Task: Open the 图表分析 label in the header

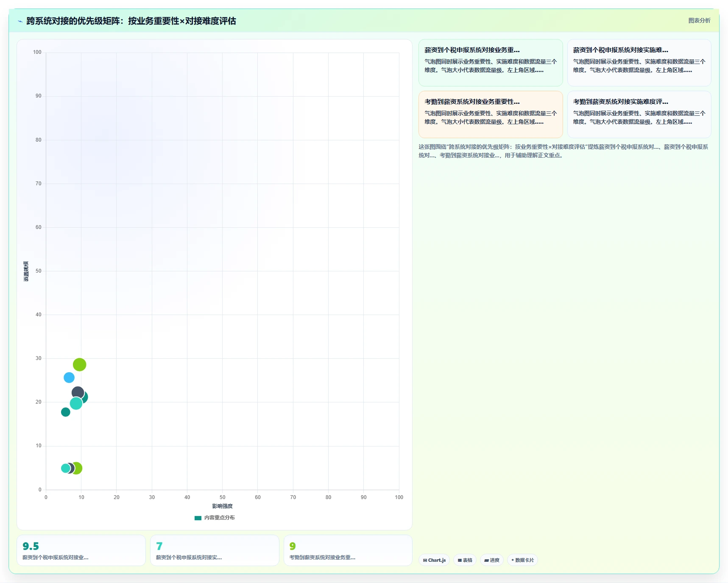Action: coord(699,20)
